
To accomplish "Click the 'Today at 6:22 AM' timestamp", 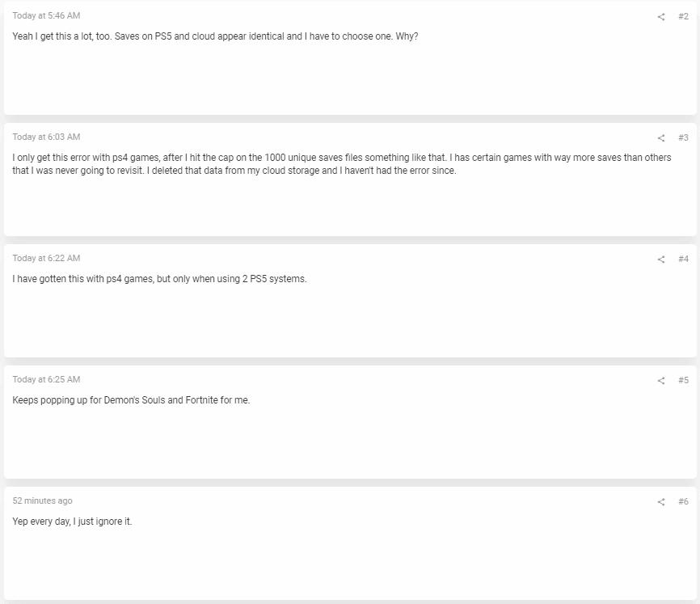I will click(46, 259).
